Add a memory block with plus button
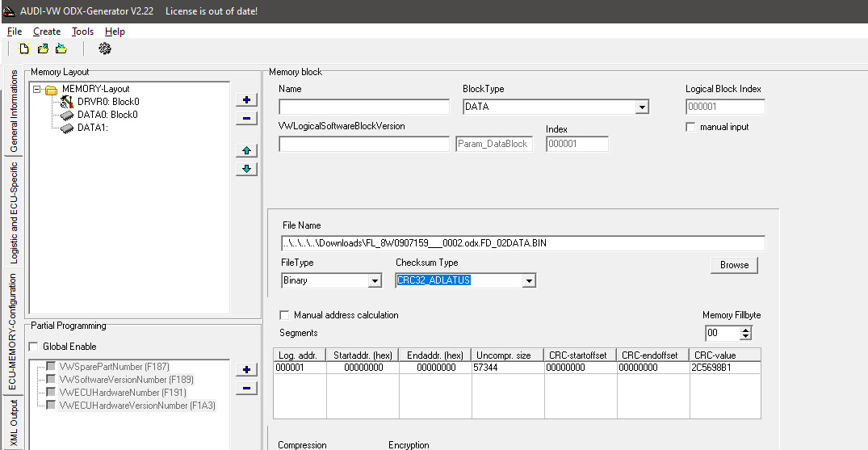The image size is (868, 450). 246,100
